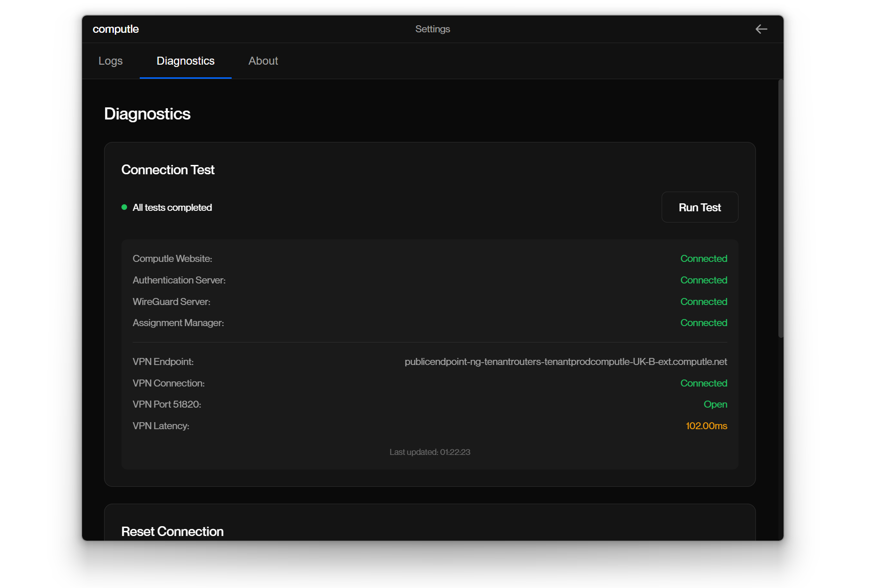Click the "WireGuard Server:" label
The width and height of the screenshot is (875, 588).
(x=172, y=302)
